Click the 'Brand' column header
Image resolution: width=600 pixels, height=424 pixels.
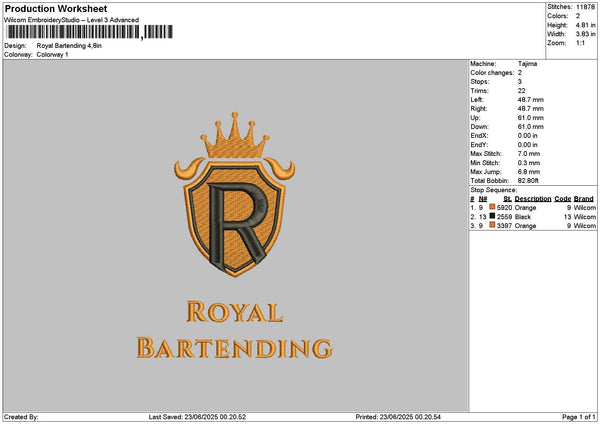point(584,199)
